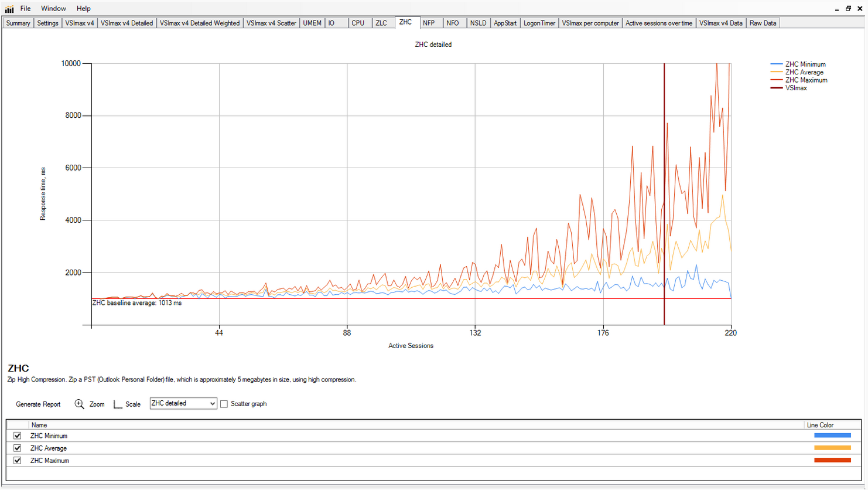Open the File menu

(25, 9)
